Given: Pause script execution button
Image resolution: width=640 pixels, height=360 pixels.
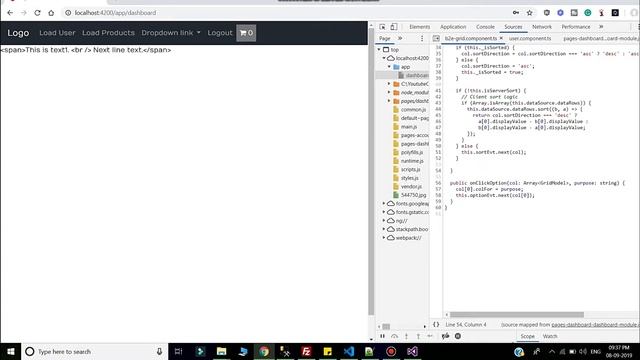Looking at the screenshot, I should pos(382,336).
